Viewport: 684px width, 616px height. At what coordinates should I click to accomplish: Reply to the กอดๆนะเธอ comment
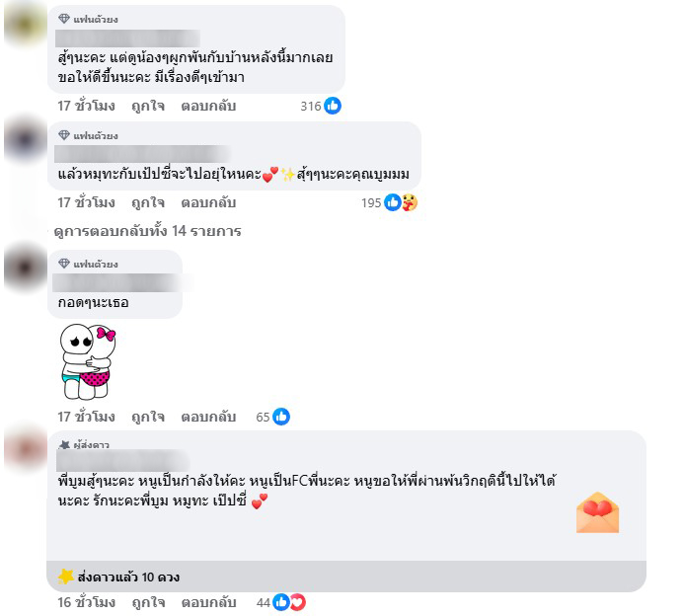(x=208, y=417)
